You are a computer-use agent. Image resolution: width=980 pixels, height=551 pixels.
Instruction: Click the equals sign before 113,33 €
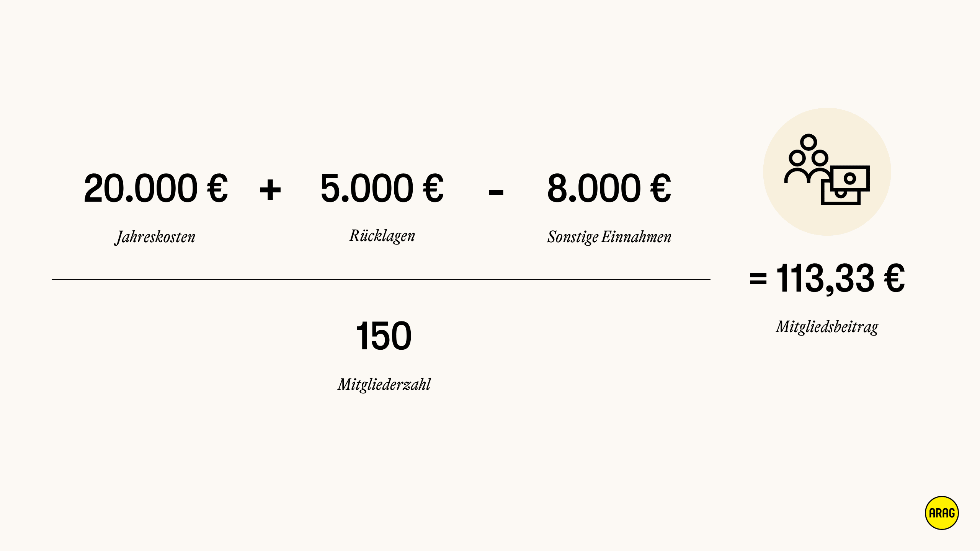pos(758,279)
